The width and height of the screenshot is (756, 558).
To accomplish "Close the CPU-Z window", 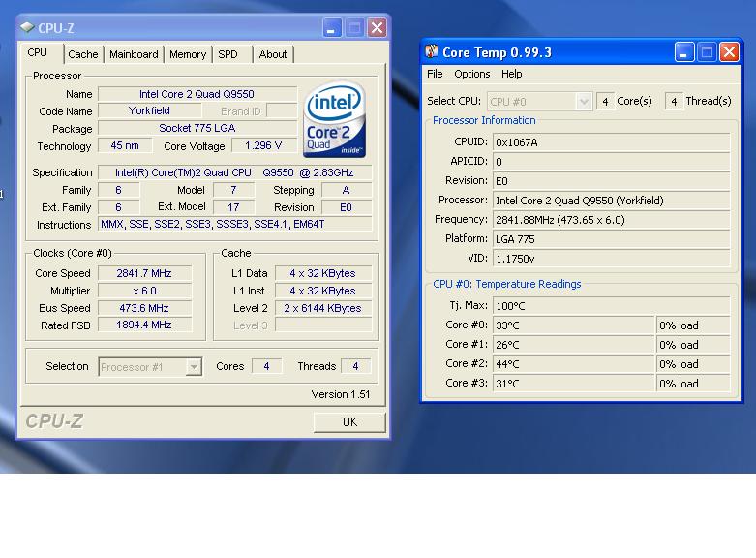I will point(378,27).
